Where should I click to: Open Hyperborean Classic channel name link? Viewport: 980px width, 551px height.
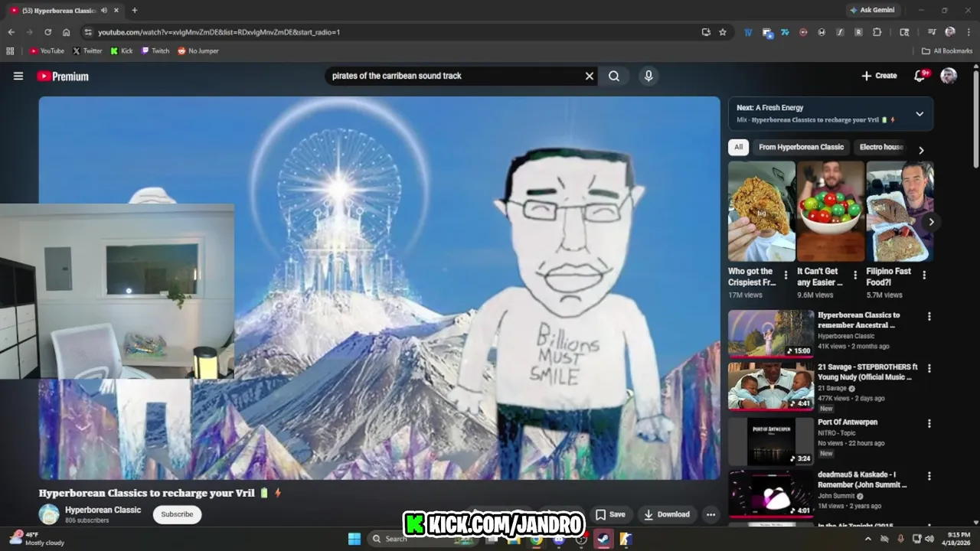[103, 510]
